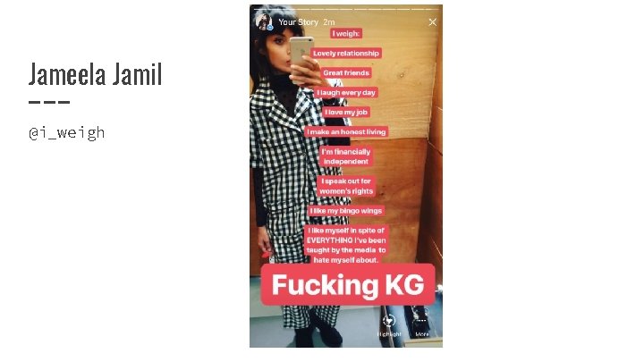Click the '2m' timestamp in header
644x362 pixels.
329,22
